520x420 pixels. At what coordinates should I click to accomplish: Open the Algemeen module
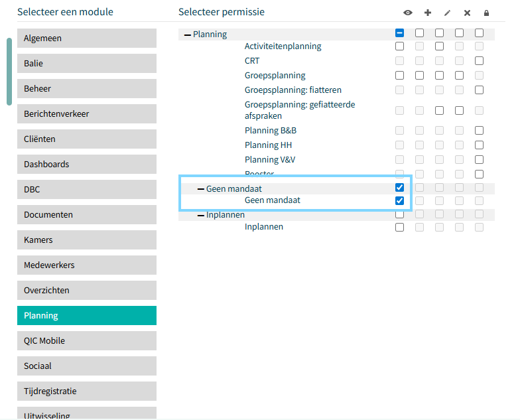pos(87,38)
